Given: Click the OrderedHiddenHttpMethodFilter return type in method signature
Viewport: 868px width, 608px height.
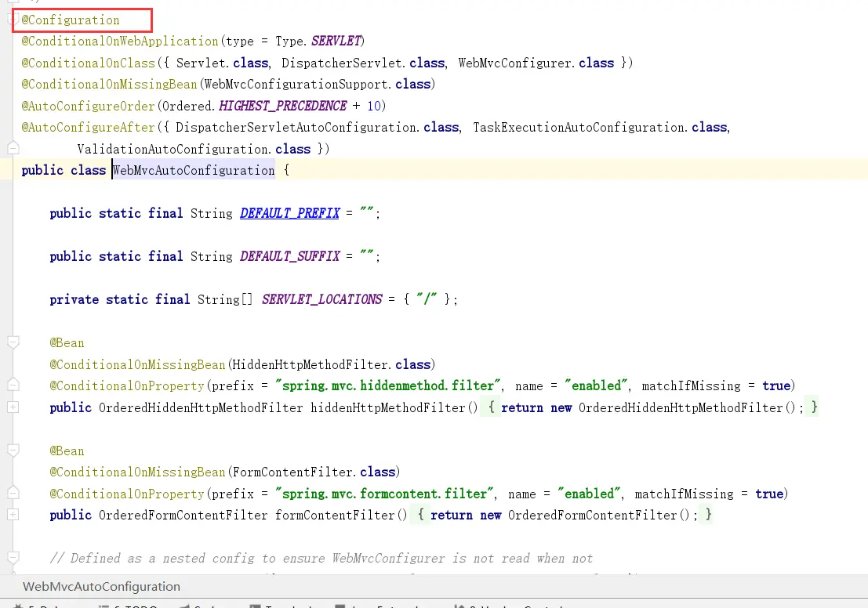Looking at the screenshot, I should (201, 407).
